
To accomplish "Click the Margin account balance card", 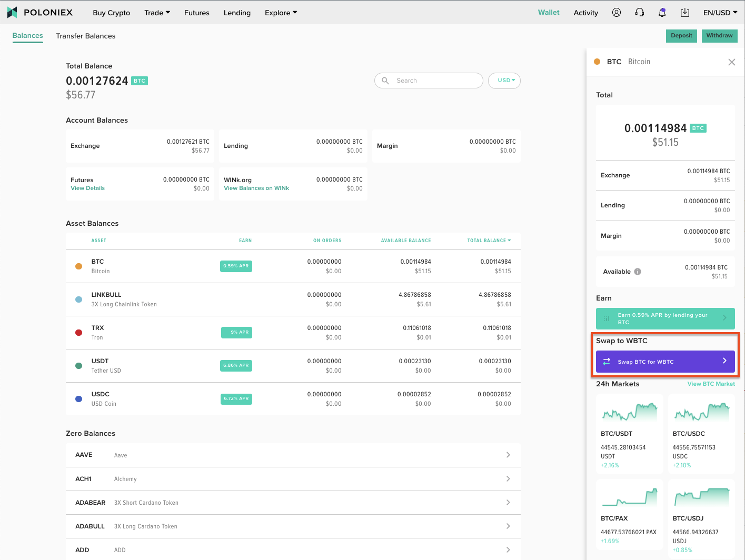I will [x=446, y=146].
